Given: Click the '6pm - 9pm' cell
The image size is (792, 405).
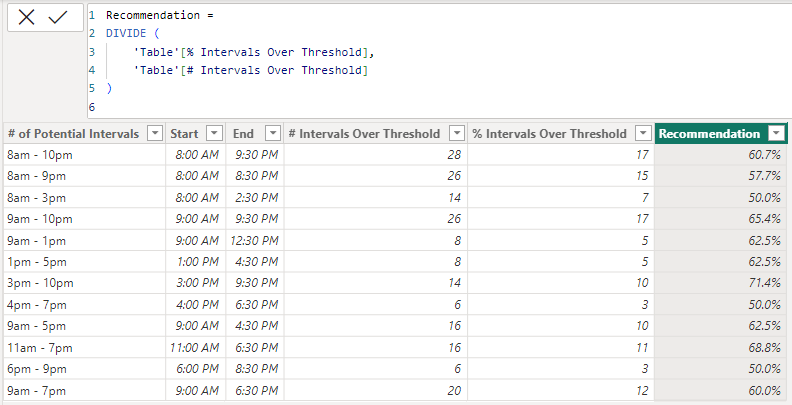Looking at the screenshot, I should [84, 369].
